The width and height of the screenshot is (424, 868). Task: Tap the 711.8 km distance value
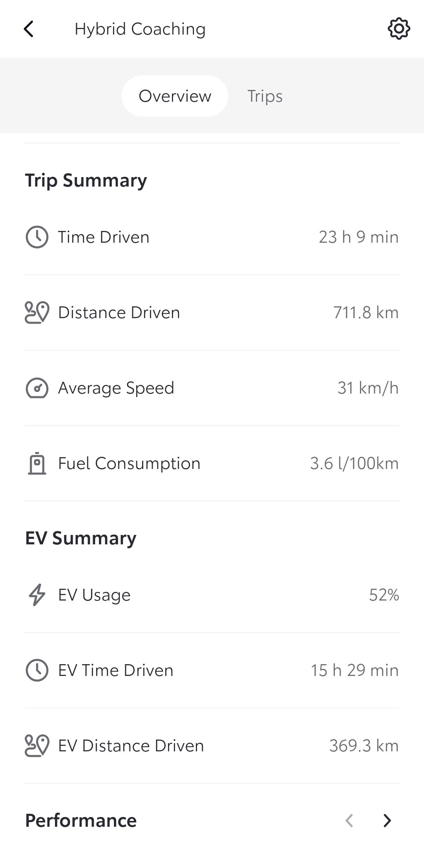tap(366, 313)
